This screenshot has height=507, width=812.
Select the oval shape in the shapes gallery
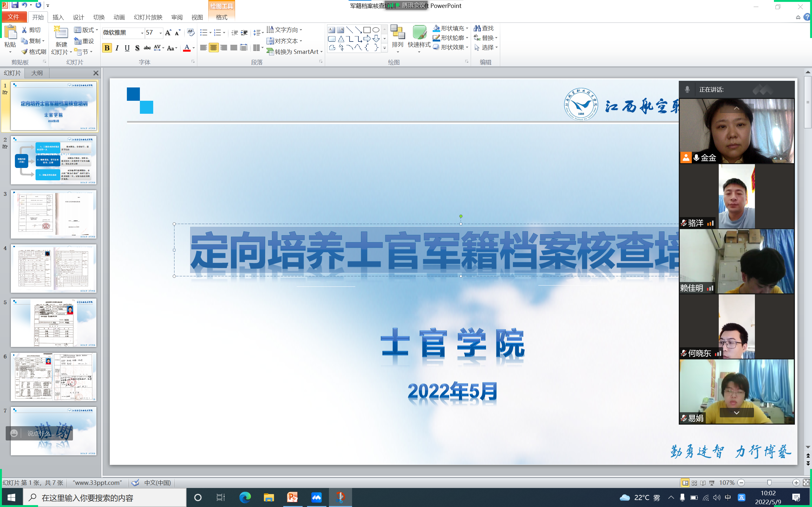376,30
